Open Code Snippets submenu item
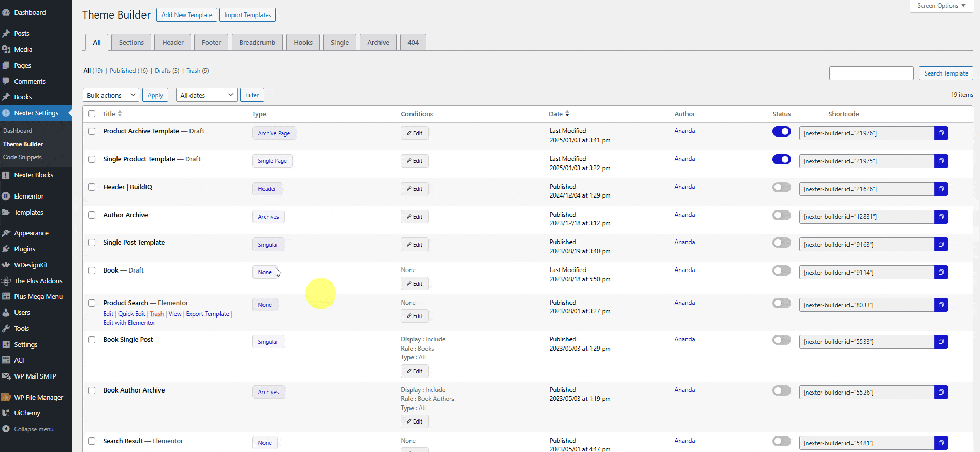 click(22, 157)
